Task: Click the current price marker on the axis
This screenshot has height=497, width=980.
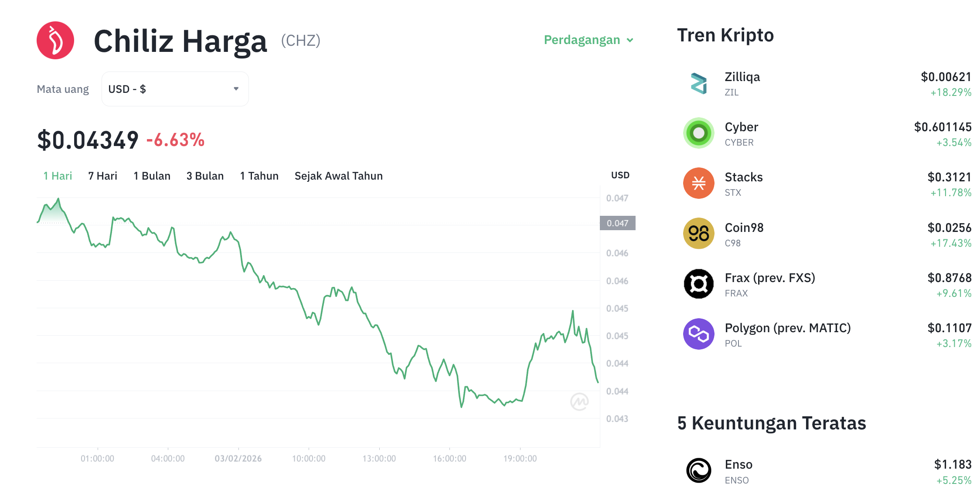Action: 618,223
